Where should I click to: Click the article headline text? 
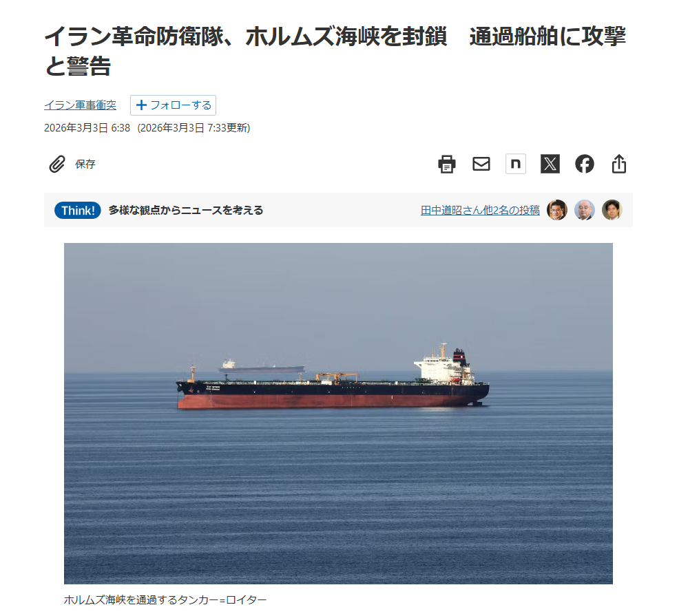pyautogui.click(x=335, y=51)
